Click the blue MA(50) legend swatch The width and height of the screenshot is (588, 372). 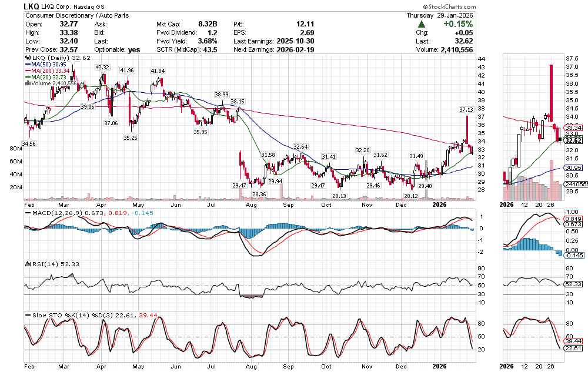[26, 65]
